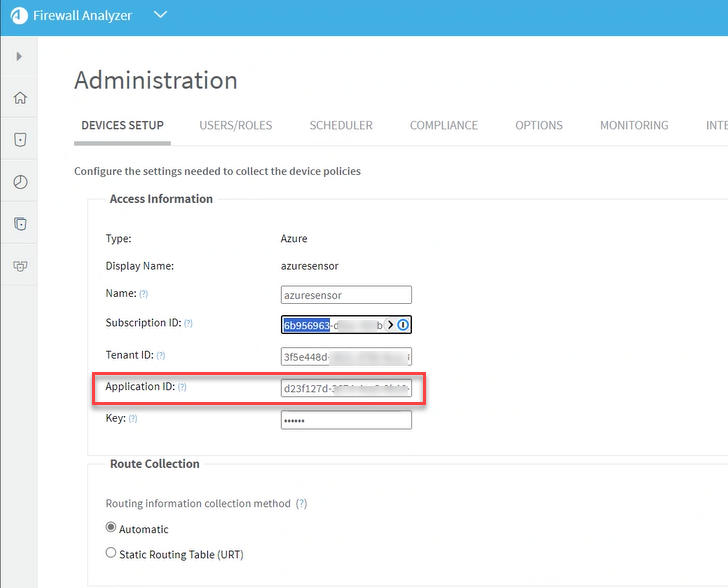Go to Home via the sidebar house icon
Viewport: 728px width, 588px height.
pos(19,98)
